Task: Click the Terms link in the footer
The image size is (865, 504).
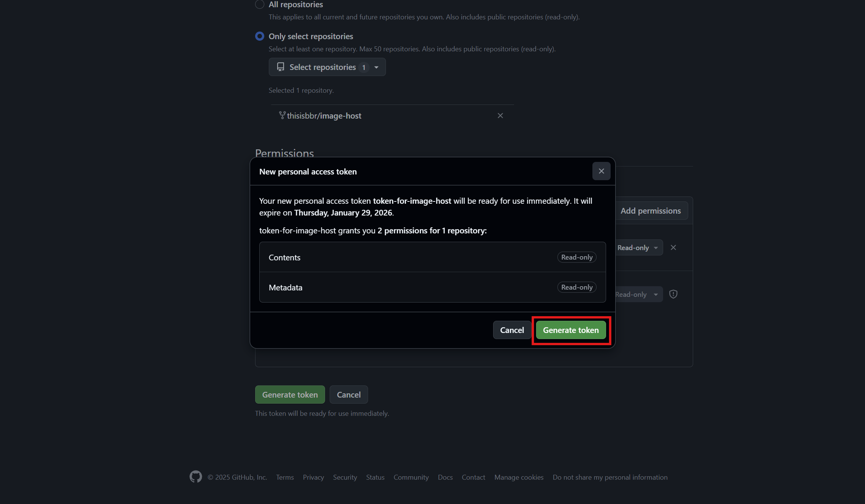Action: [285, 477]
